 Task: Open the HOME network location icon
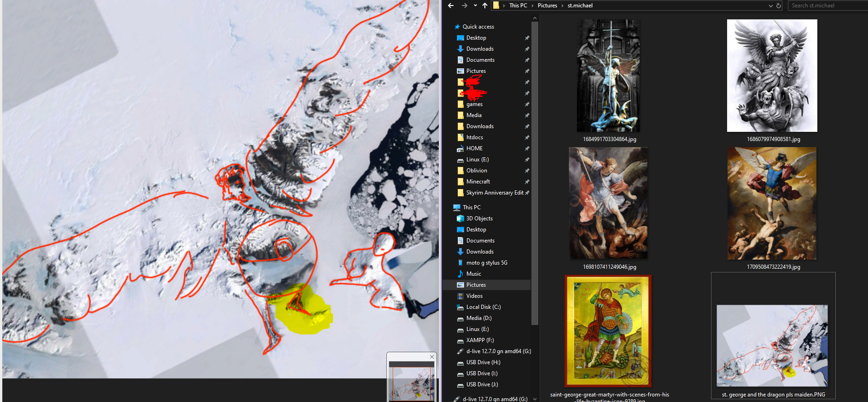[460, 148]
